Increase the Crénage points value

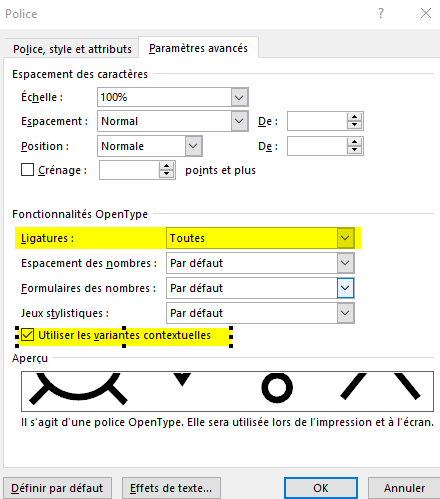click(x=166, y=166)
